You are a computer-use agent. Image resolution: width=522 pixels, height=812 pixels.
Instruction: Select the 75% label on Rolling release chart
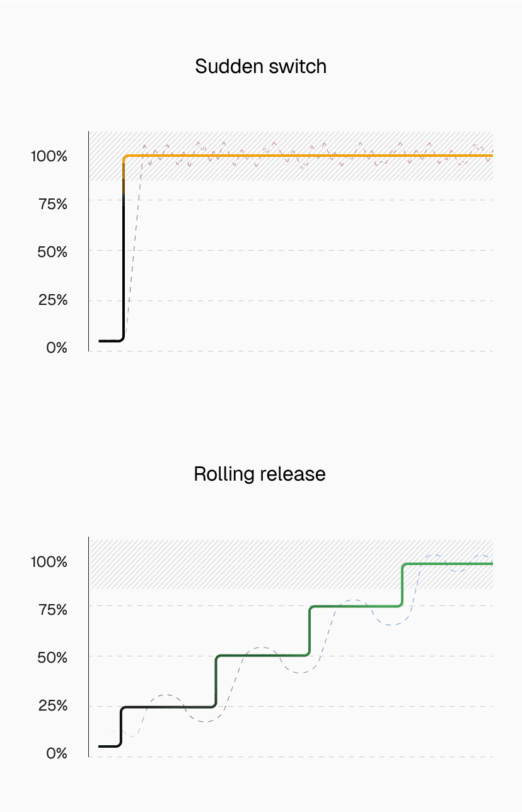[52, 609]
